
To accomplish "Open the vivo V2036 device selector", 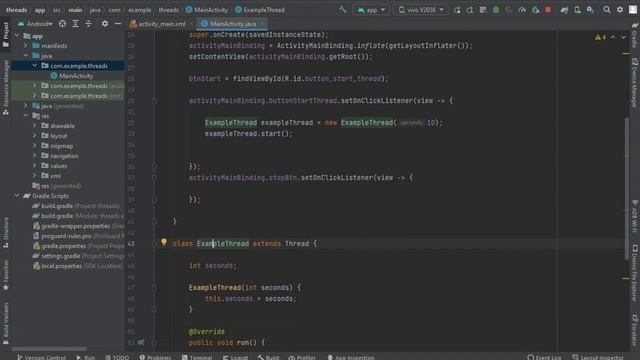I will (x=421, y=10).
